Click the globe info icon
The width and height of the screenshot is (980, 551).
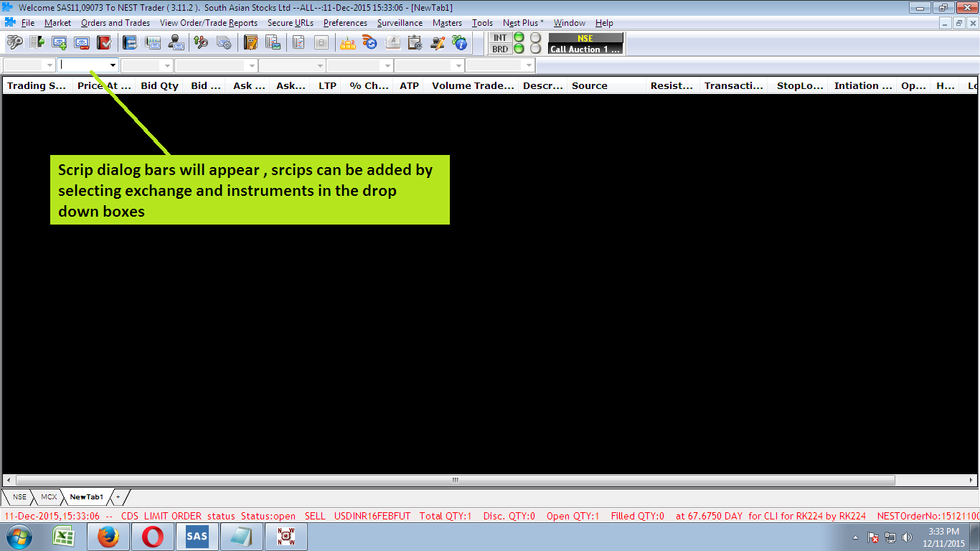[460, 43]
